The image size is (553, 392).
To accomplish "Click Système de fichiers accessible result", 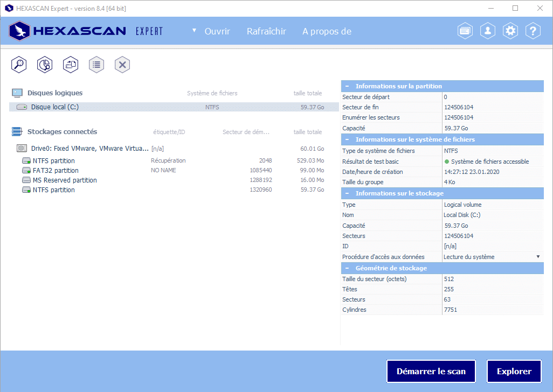I will [x=490, y=162].
